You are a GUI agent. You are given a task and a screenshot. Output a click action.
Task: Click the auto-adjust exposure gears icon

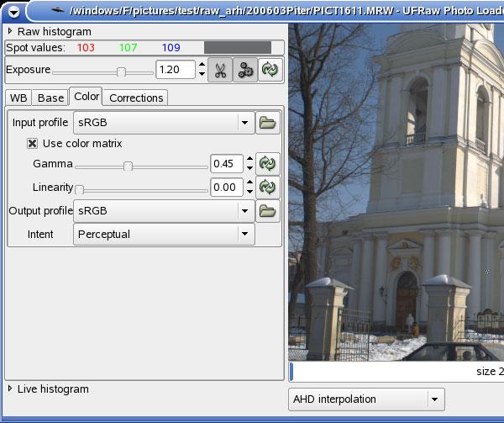245,70
